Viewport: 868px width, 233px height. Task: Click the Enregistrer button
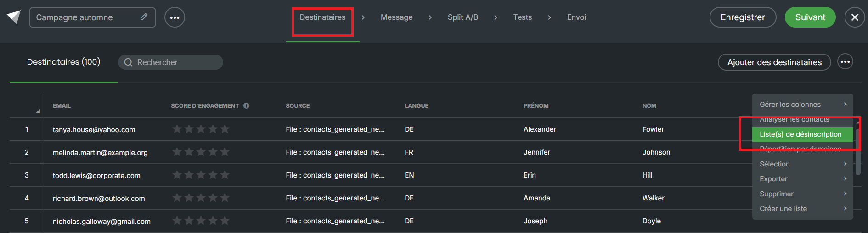(x=743, y=17)
